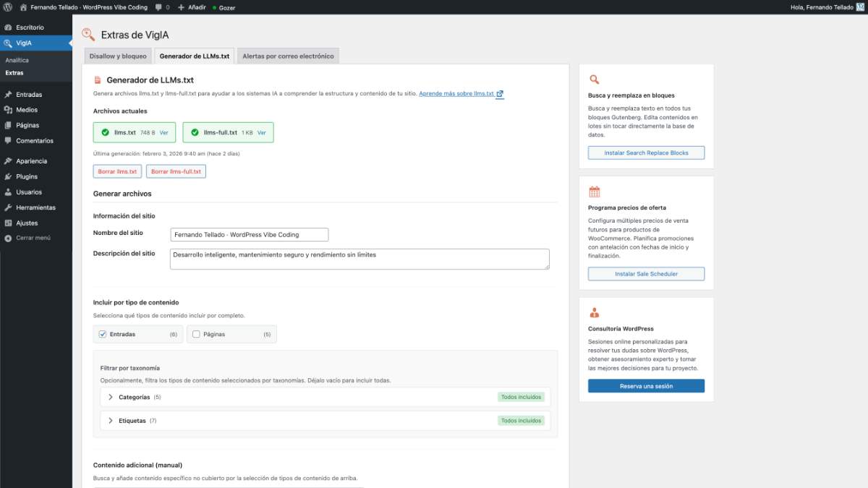Screen dimensions: 868x488
Task: Switch to Disallow y bloqueo tab
Action: pos(118,56)
